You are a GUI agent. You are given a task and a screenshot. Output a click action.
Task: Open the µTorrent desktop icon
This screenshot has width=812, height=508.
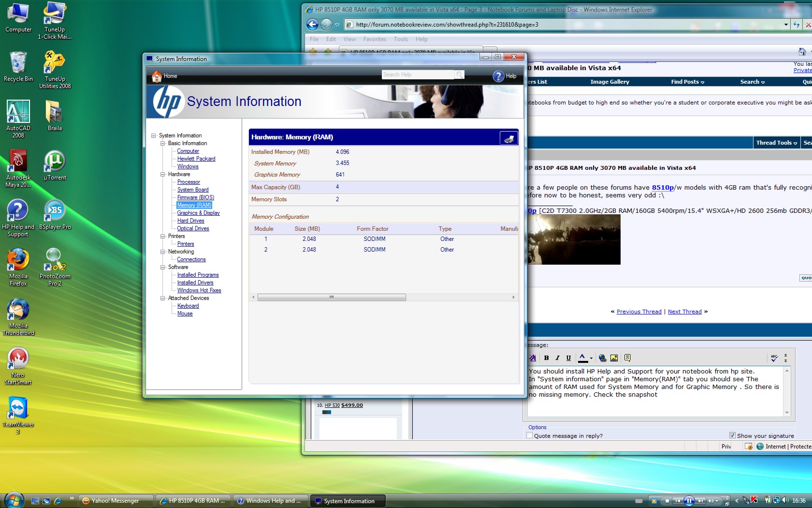pyautogui.click(x=55, y=165)
